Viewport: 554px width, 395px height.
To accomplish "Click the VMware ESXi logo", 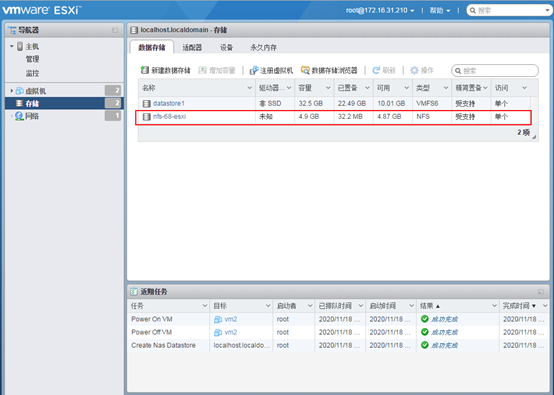I will [x=41, y=10].
